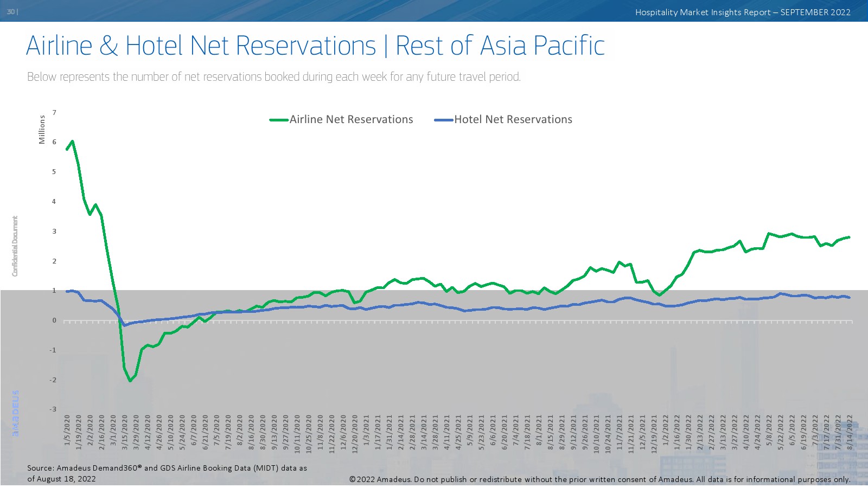Click the Source Amadeus Demand360 footnote text

pos(167,473)
